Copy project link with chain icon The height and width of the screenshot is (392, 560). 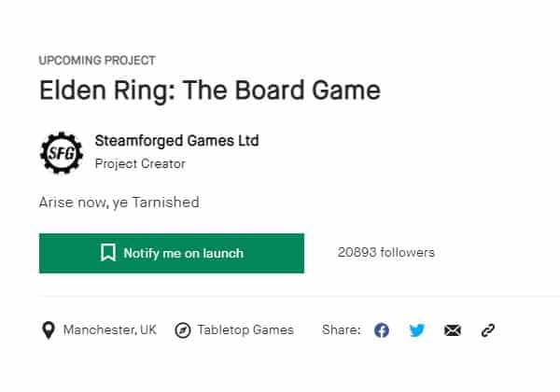[488, 330]
